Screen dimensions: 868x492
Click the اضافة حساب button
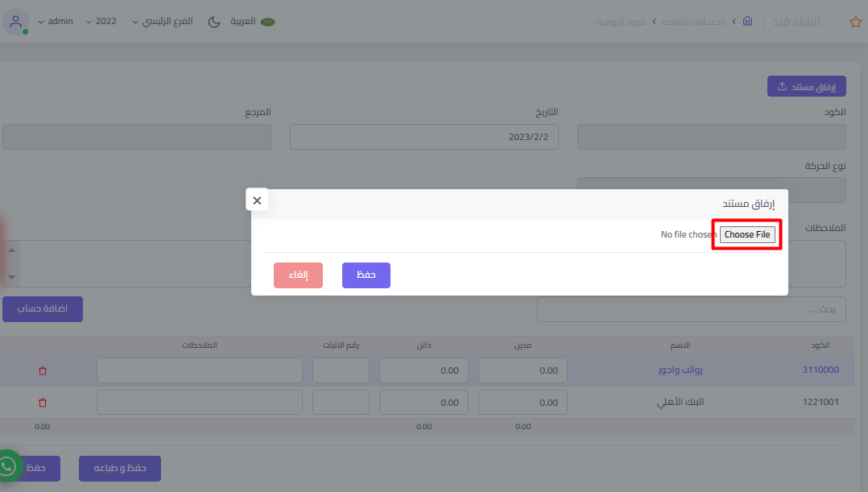pyautogui.click(x=43, y=309)
